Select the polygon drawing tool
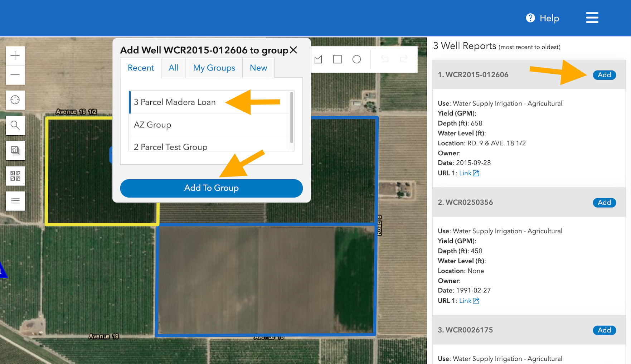Screen dimensions: 631x364 coord(318,59)
